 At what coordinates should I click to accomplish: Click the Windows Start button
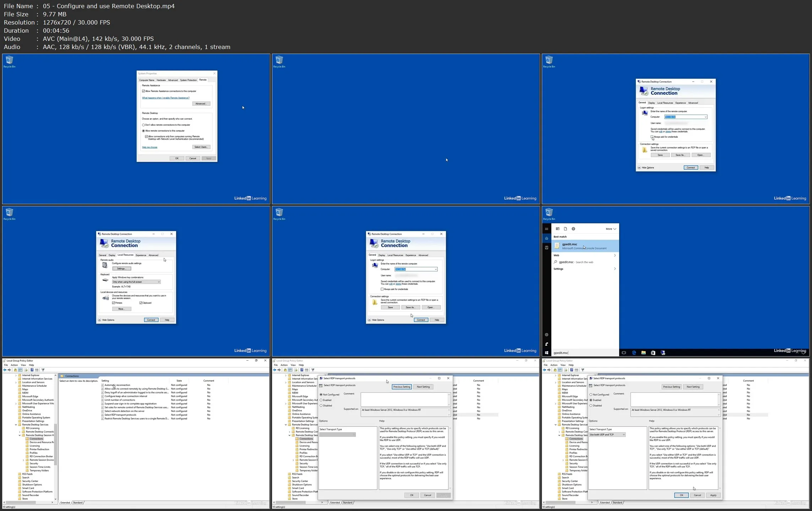coord(546,353)
